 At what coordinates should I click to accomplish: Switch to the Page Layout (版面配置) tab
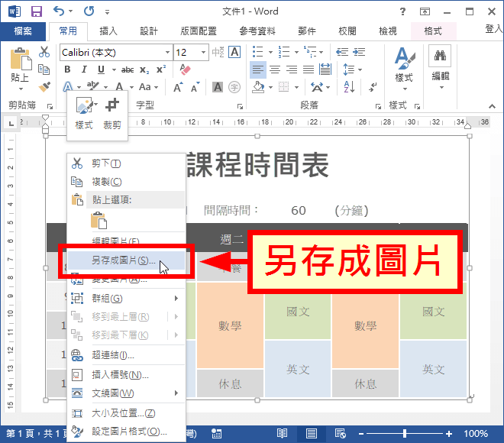pos(199,31)
